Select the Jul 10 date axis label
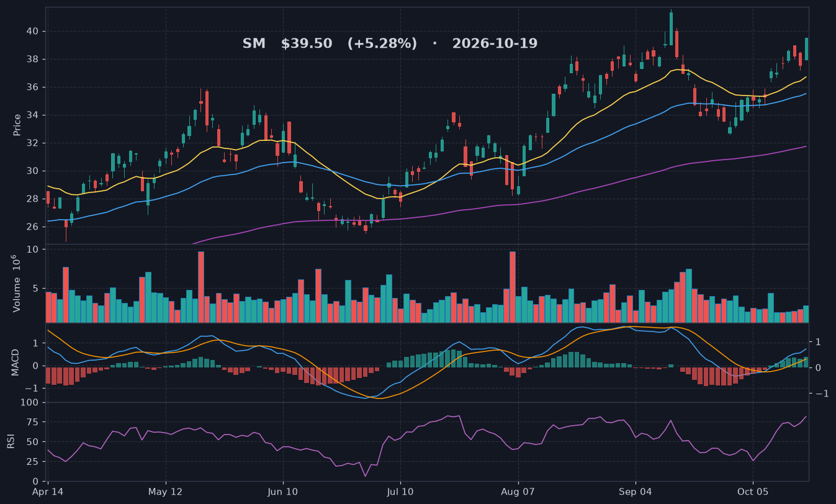Image resolution: width=836 pixels, height=504 pixels. (x=400, y=492)
